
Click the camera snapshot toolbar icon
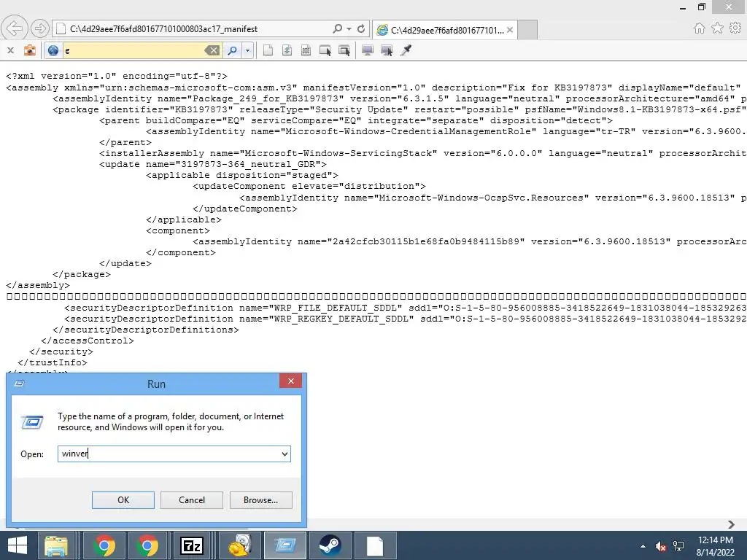click(x=29, y=50)
